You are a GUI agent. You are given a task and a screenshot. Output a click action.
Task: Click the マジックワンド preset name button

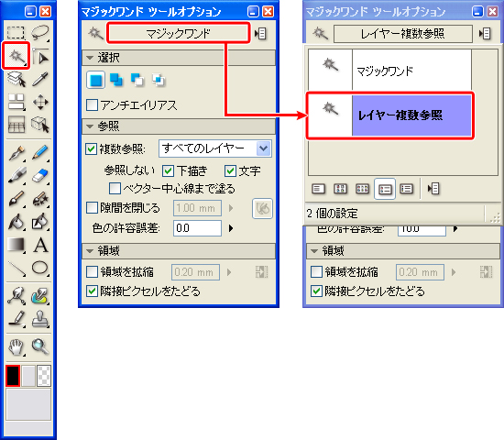[x=179, y=33]
